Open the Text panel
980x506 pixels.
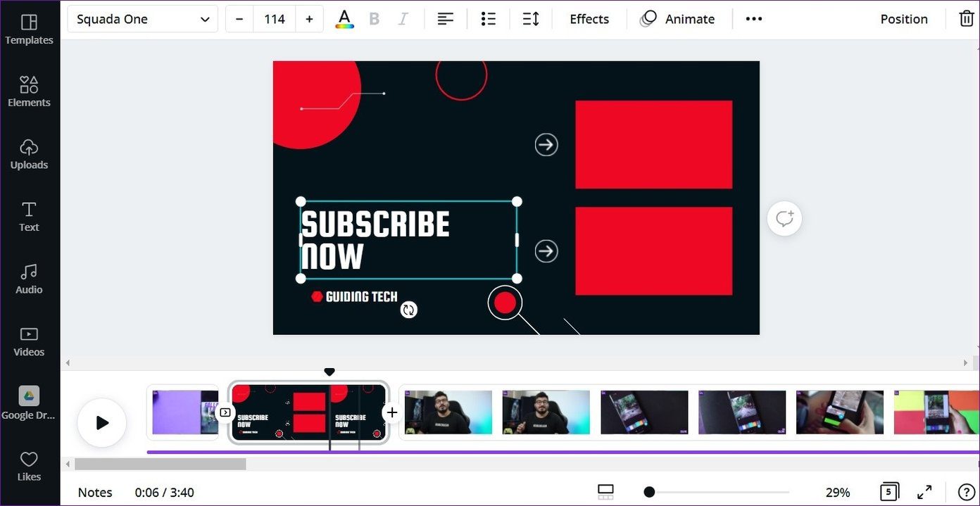(29, 217)
